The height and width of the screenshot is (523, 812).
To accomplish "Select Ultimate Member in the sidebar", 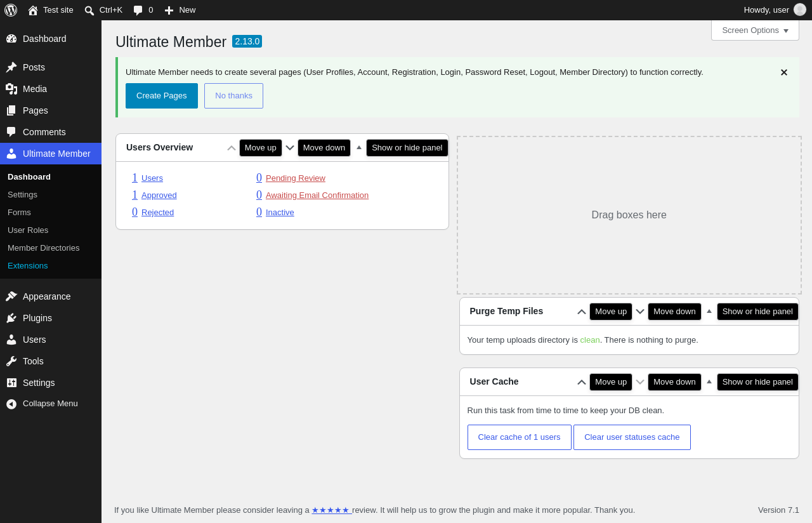I will coord(51,154).
